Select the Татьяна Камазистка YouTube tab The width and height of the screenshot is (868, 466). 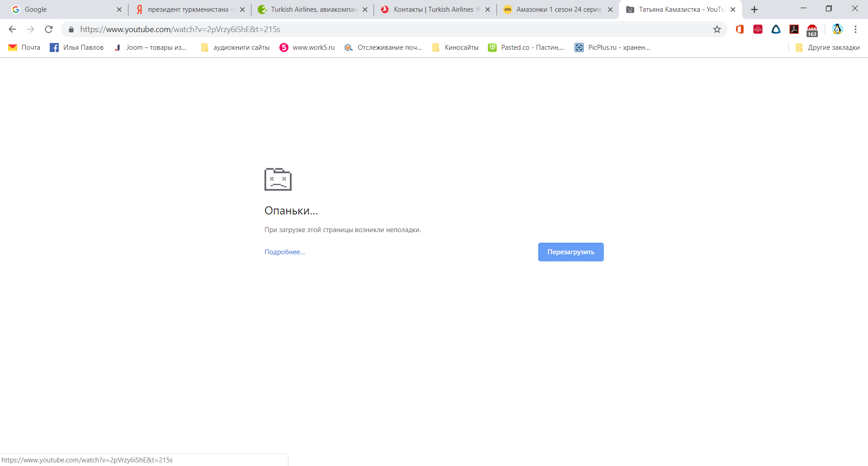pyautogui.click(x=679, y=10)
